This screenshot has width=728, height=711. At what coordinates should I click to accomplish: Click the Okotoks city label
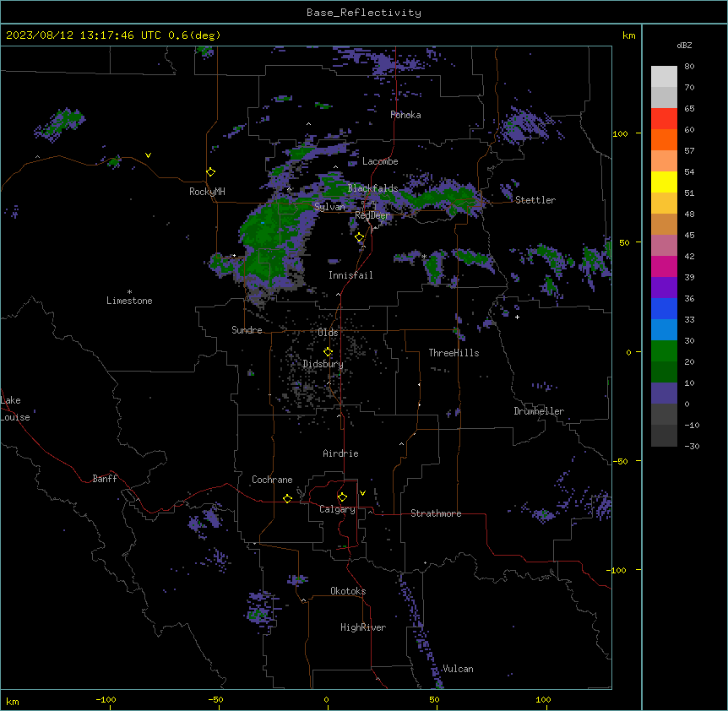(x=348, y=591)
